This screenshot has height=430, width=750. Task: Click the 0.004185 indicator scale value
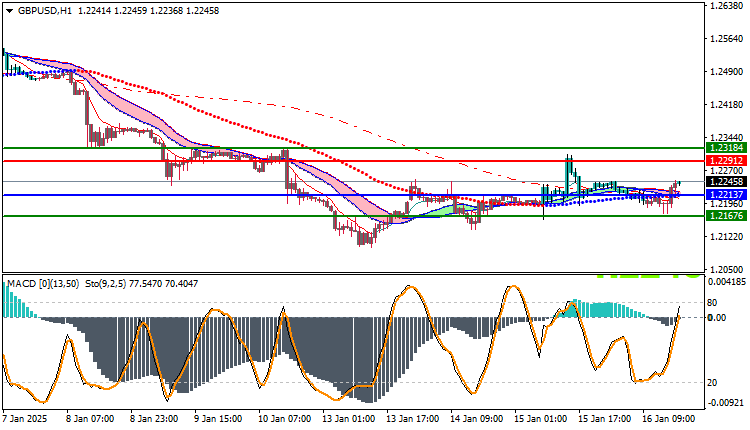point(727,282)
